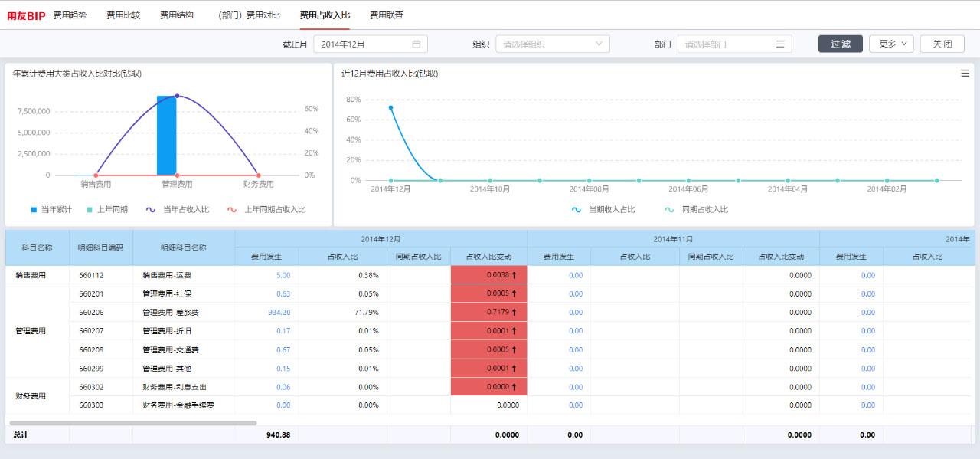The height and width of the screenshot is (459, 980).
Task: Toggle the 当期收入占比 legend line
Action: click(604, 209)
